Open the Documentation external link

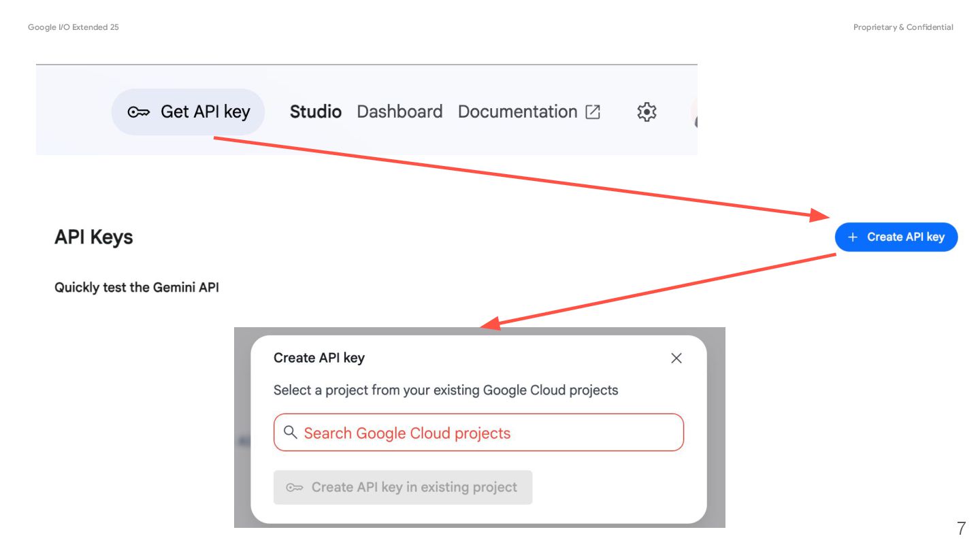[x=529, y=112]
